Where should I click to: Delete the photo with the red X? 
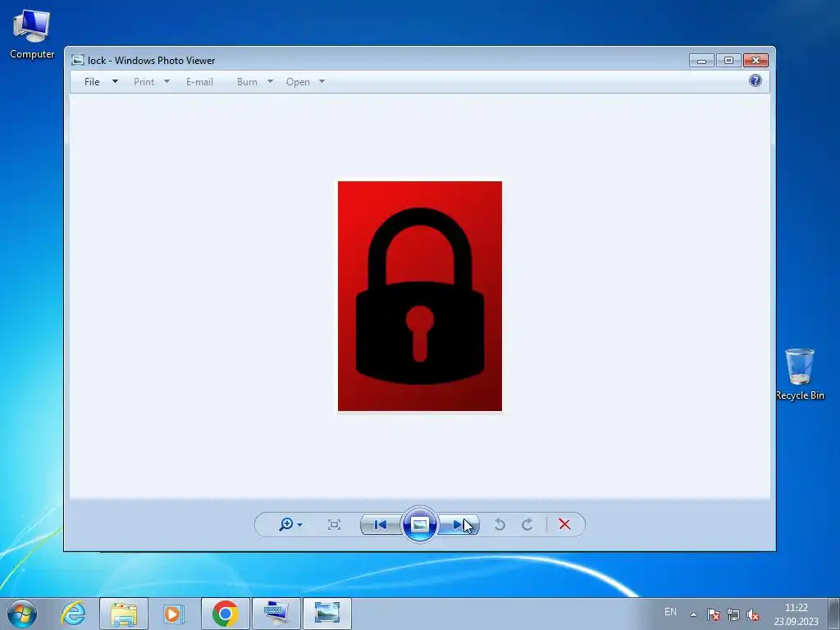click(x=564, y=524)
